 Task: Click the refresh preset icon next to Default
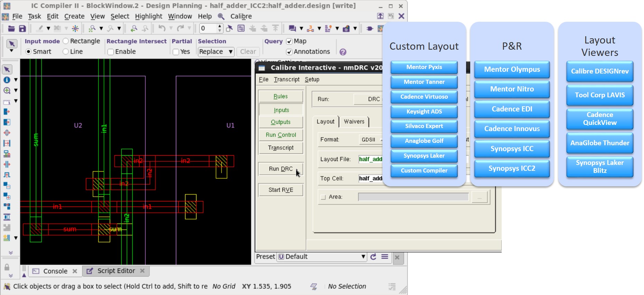pyautogui.click(x=373, y=257)
